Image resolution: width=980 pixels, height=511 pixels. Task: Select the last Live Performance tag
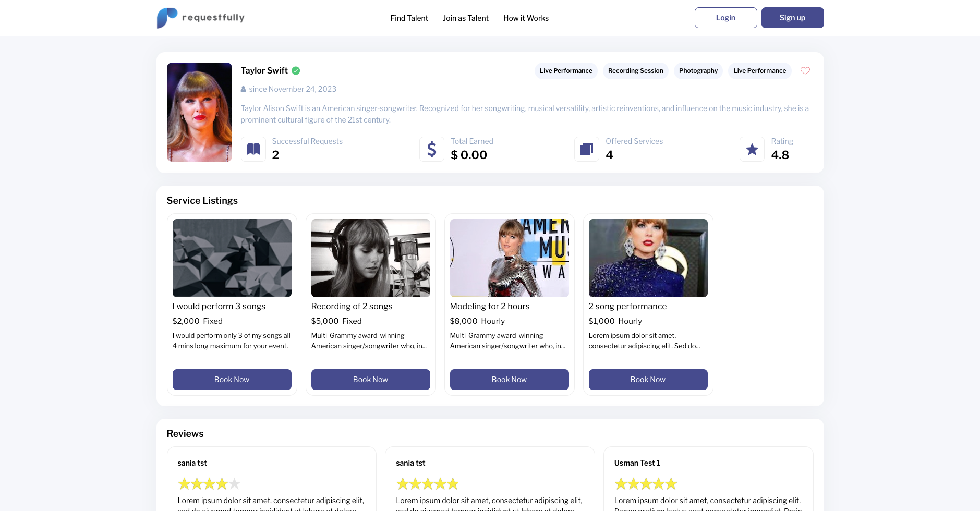click(x=759, y=71)
